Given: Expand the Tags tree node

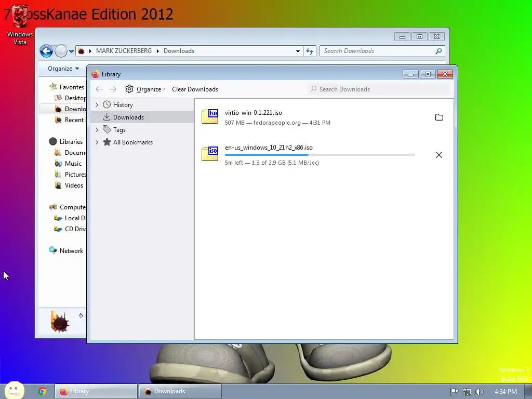Looking at the screenshot, I should [97, 129].
